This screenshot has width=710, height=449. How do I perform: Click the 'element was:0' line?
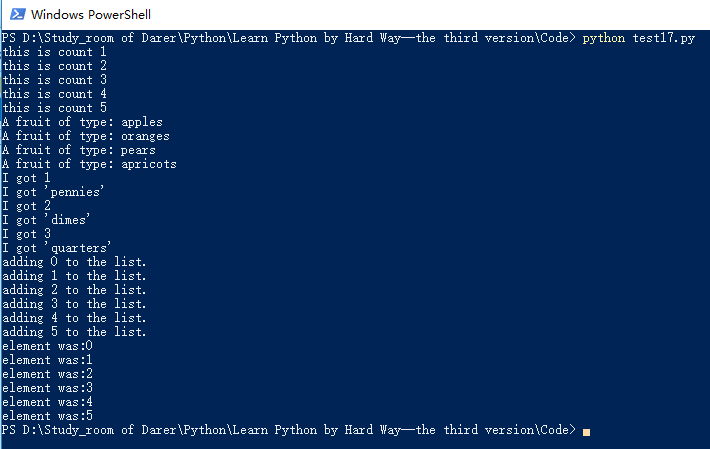pyautogui.click(x=47, y=346)
